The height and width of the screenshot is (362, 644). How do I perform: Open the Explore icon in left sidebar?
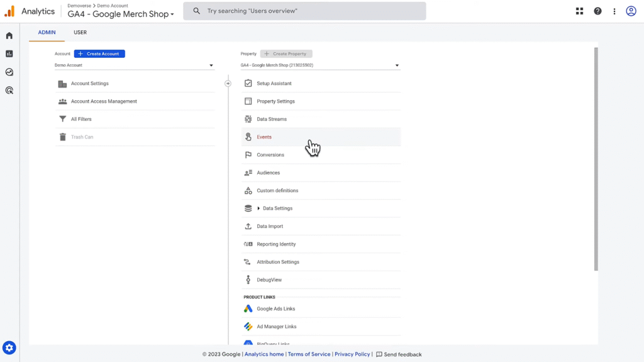click(9, 72)
